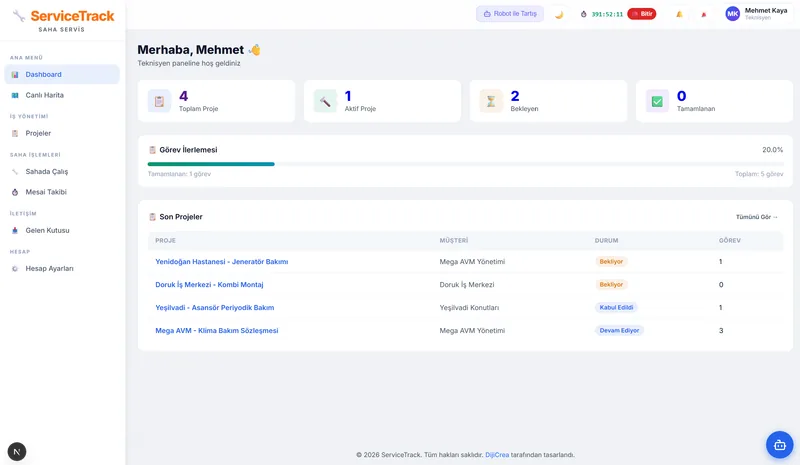Click the Kabul Edildi status badge
The width and height of the screenshot is (800, 465).
[616, 307]
